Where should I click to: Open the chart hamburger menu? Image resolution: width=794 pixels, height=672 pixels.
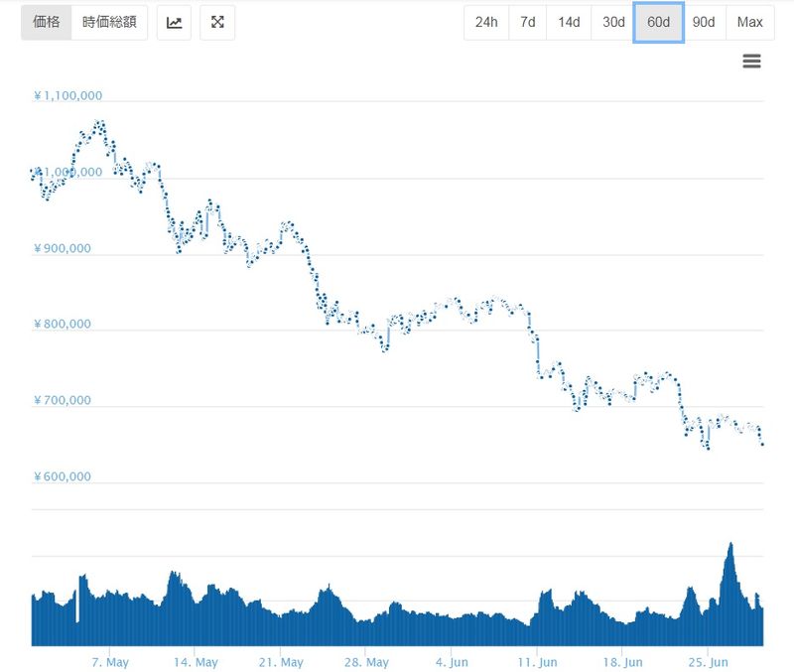[751, 62]
